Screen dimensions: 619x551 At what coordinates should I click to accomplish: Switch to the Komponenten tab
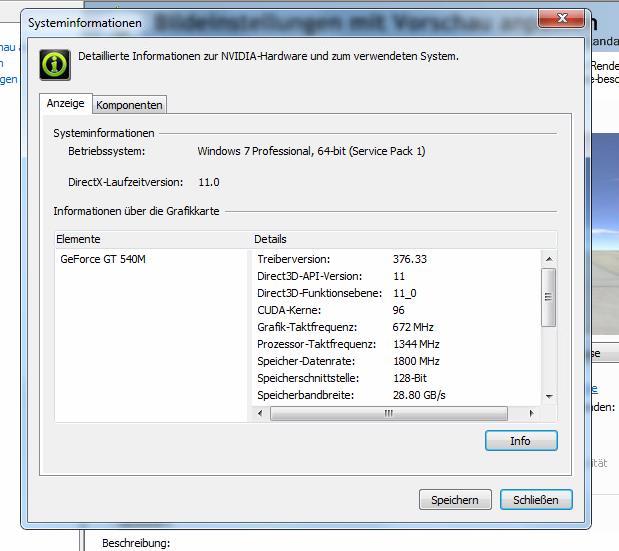point(129,105)
